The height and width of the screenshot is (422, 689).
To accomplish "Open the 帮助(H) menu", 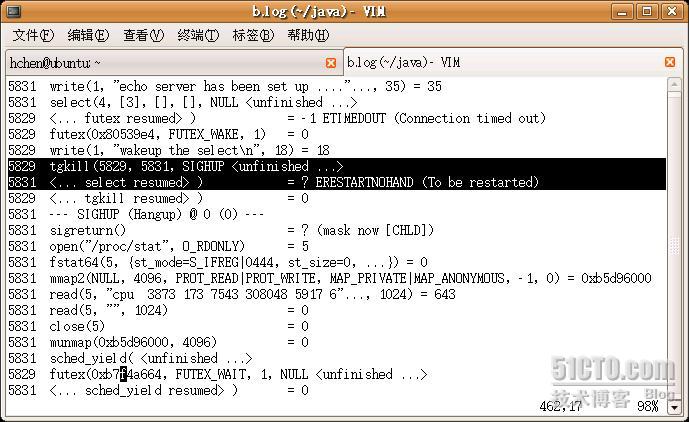I will 308,35.
